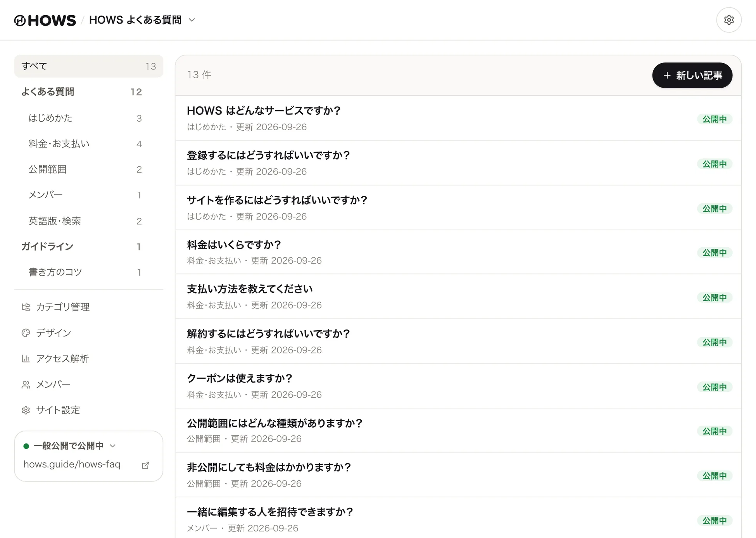The image size is (756, 538).
Task: Filter by 料金・お支払い category
Action: tap(85, 144)
